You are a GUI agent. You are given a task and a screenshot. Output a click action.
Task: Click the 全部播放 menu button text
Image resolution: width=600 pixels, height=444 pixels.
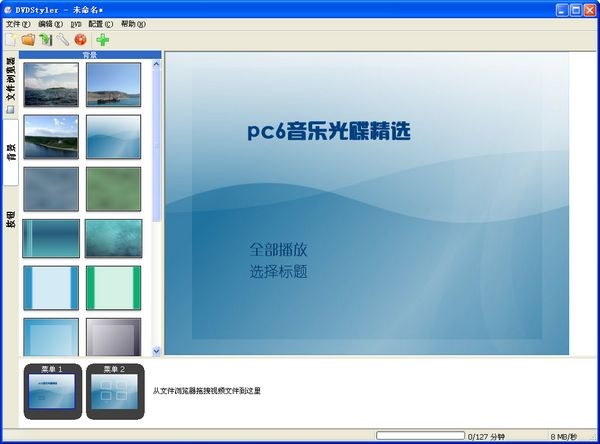(x=278, y=249)
